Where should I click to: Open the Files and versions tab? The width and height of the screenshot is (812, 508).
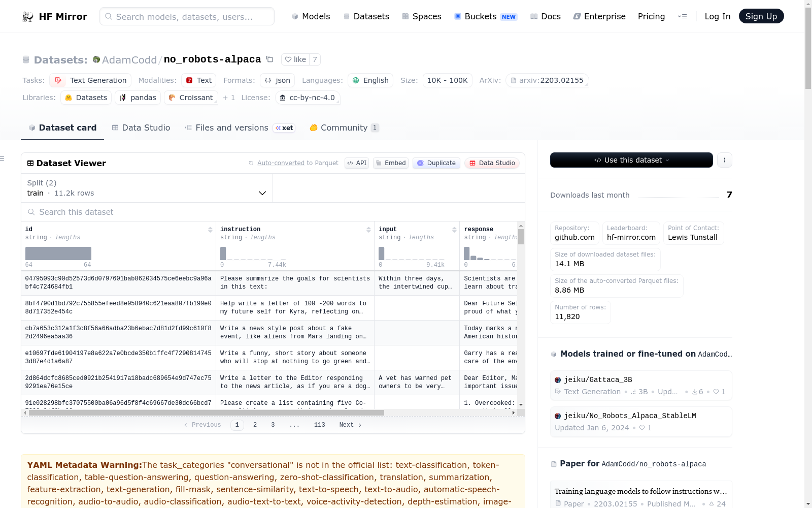coord(239,128)
